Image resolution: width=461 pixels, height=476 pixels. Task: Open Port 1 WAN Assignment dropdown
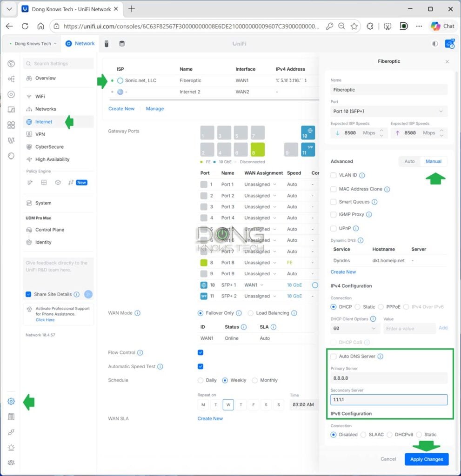(260, 184)
